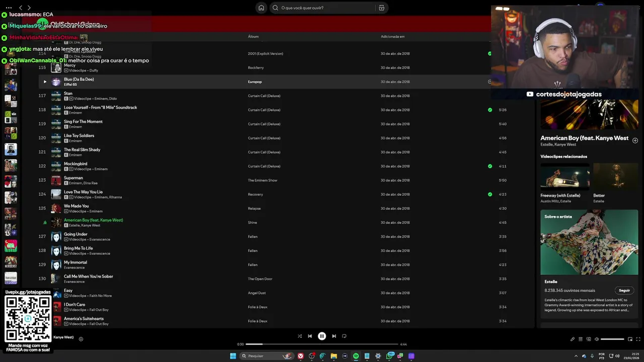Seek on the song progress bar
This screenshot has width=644, height=362.
pyautogui.click(x=322, y=344)
